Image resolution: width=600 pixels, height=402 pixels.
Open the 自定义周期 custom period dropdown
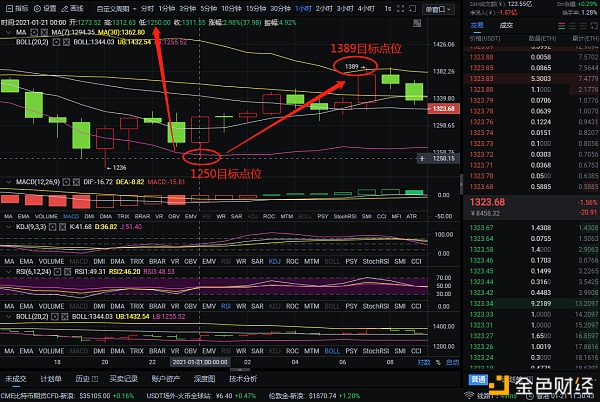tap(116, 8)
